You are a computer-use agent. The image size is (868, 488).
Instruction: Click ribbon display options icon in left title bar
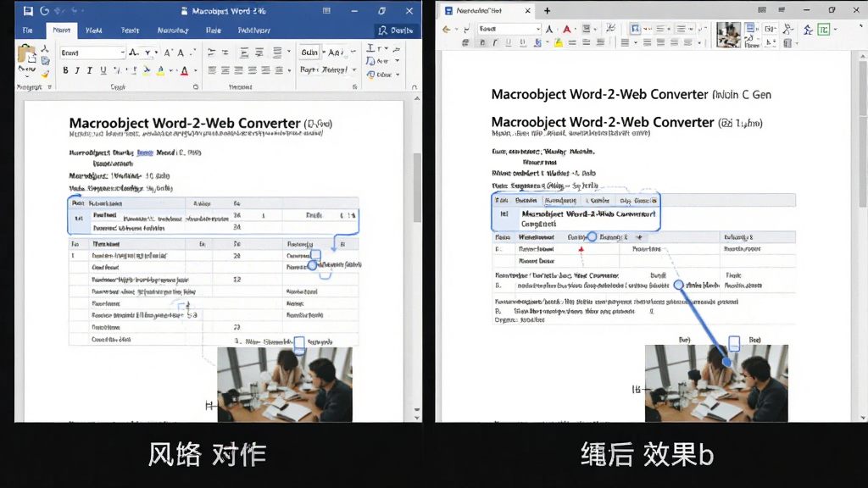(326, 10)
